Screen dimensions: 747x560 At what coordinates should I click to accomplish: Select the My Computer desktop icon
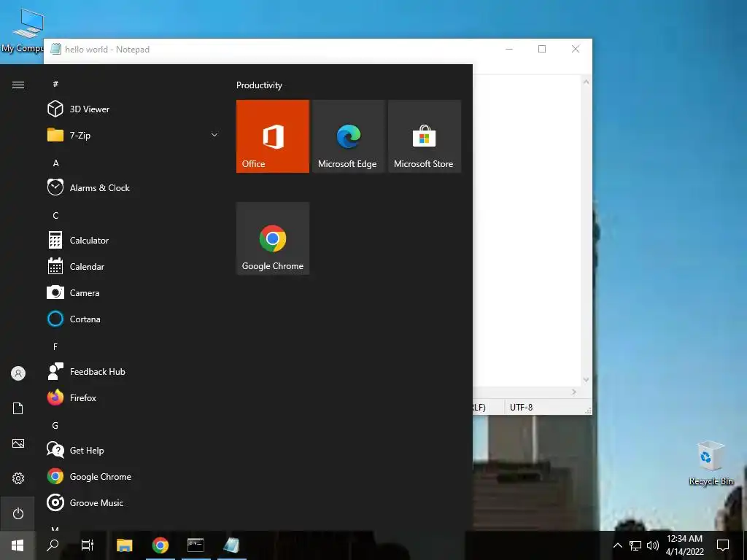coord(23,29)
